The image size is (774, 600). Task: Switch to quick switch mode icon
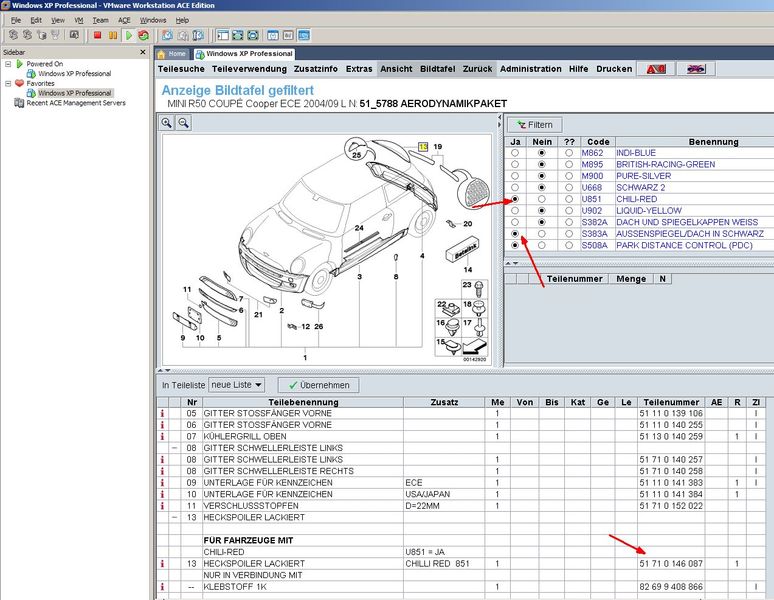pyautogui.click(x=238, y=35)
